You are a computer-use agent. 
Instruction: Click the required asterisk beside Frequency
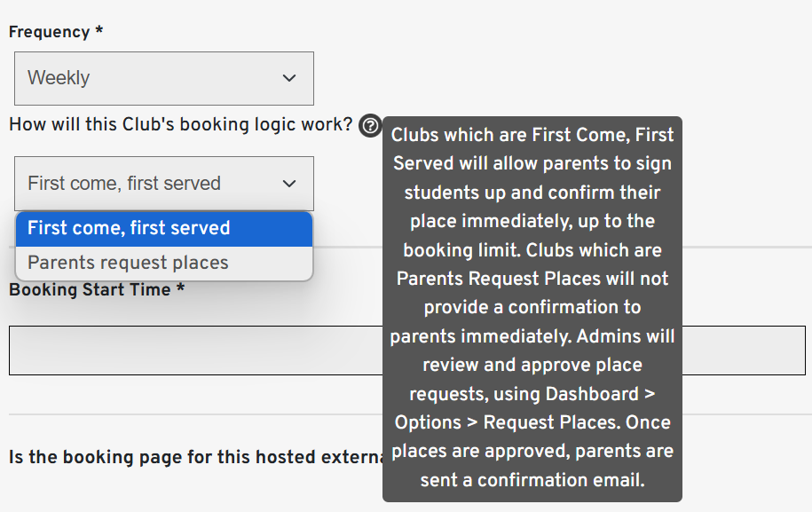point(99,30)
